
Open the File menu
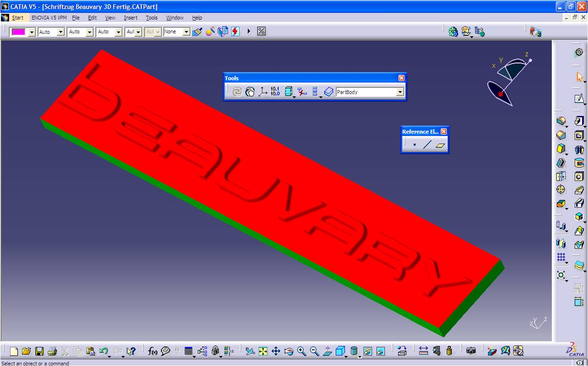[x=76, y=18]
